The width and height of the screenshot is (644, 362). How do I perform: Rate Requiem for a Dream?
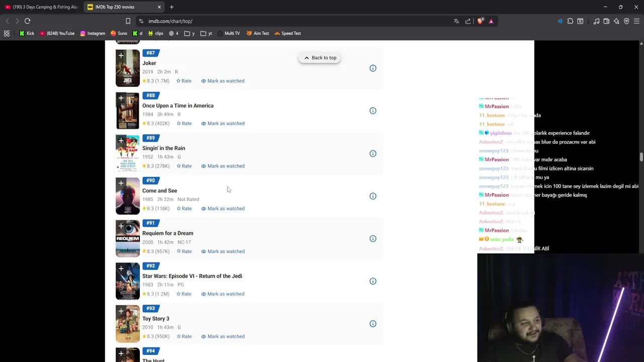click(184, 251)
